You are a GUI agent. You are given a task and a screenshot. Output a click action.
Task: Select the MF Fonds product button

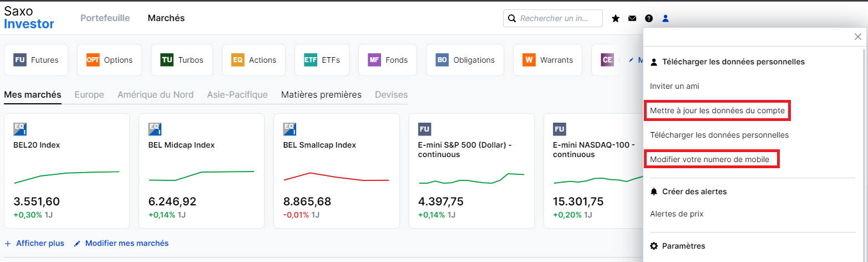(388, 60)
